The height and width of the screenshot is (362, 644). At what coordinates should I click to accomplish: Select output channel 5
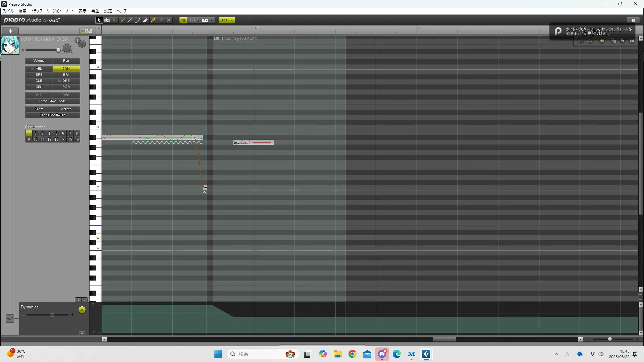coord(56,133)
